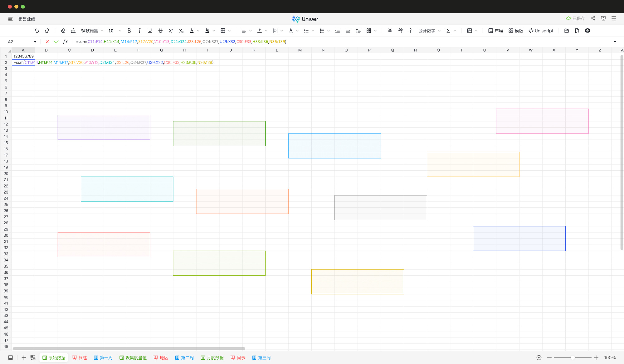Open the Unscript code panel
The width and height of the screenshot is (624, 364).
coord(541,31)
